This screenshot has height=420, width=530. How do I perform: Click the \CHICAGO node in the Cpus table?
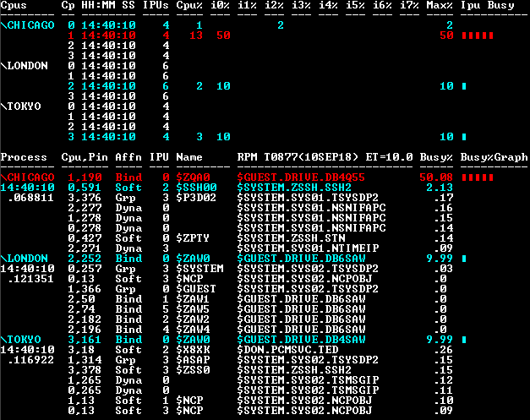27,25
